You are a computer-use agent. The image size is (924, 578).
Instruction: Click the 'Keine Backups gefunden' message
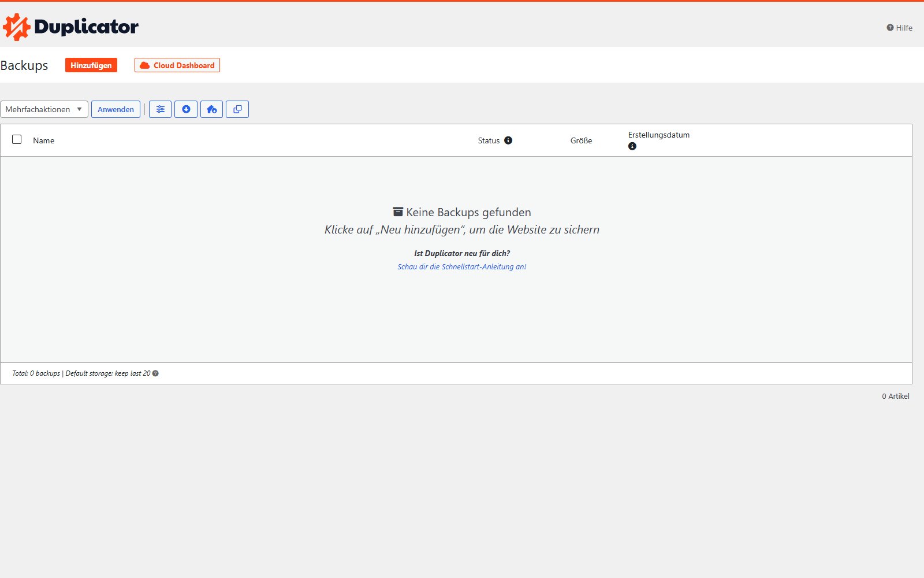(462, 212)
